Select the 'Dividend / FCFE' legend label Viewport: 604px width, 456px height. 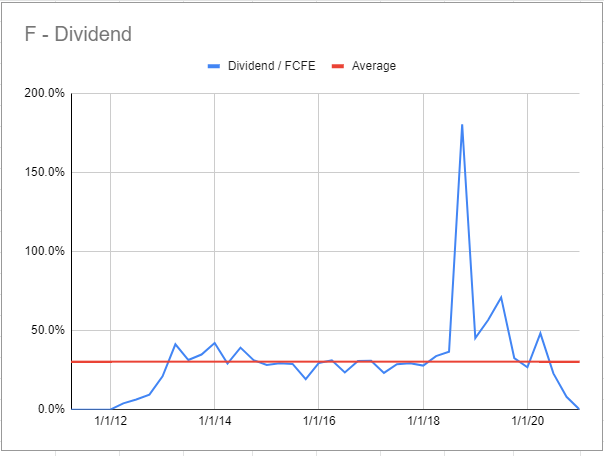[272, 66]
